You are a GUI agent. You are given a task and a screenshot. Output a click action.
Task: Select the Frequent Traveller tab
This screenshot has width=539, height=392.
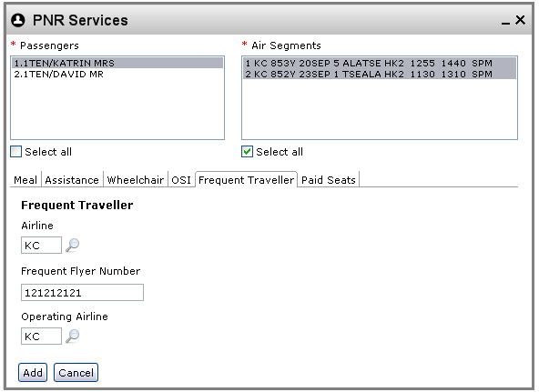246,180
